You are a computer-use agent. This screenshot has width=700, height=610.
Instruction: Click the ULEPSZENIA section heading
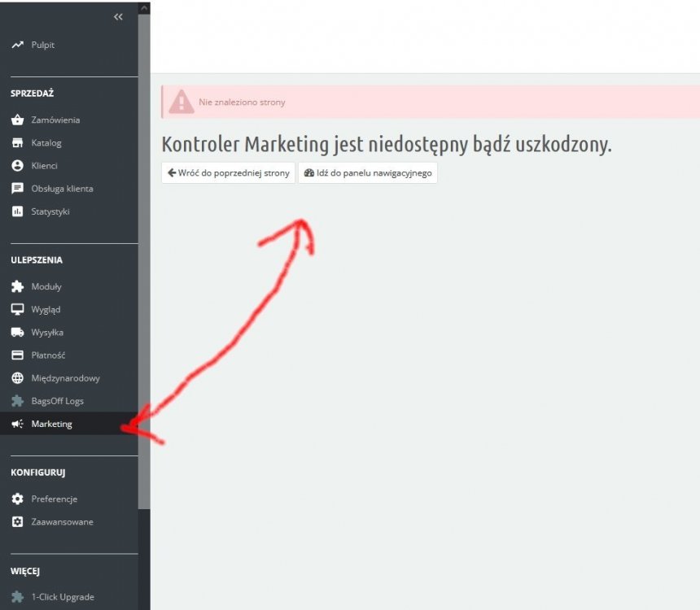pos(37,260)
